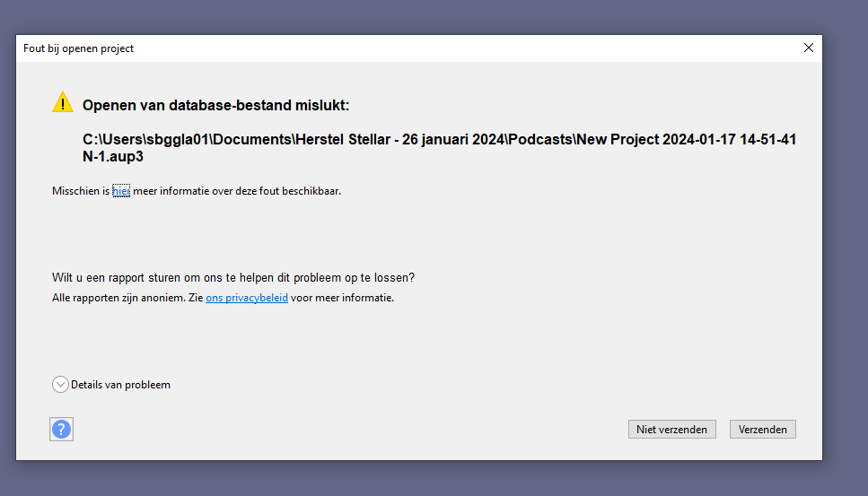Image resolution: width=868 pixels, height=496 pixels.
Task: Click the 'N-1.aup3' filename line
Action: pyautogui.click(x=113, y=156)
